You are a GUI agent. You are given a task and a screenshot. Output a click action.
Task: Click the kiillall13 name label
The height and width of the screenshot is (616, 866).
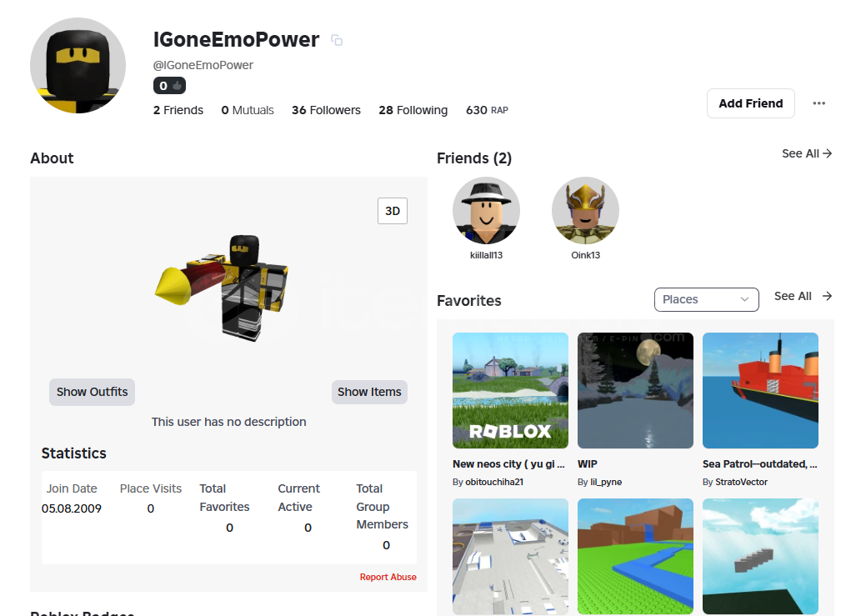coord(486,255)
